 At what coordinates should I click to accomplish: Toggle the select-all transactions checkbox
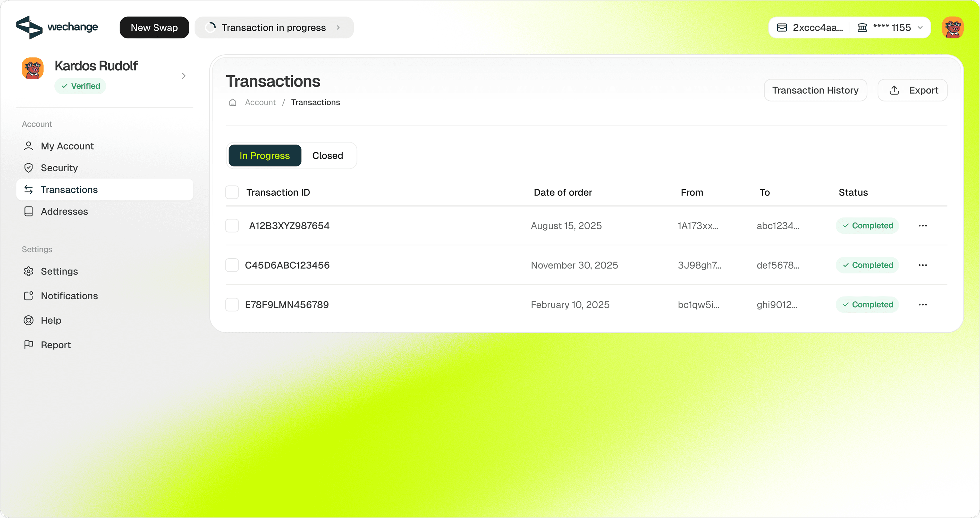tap(232, 193)
